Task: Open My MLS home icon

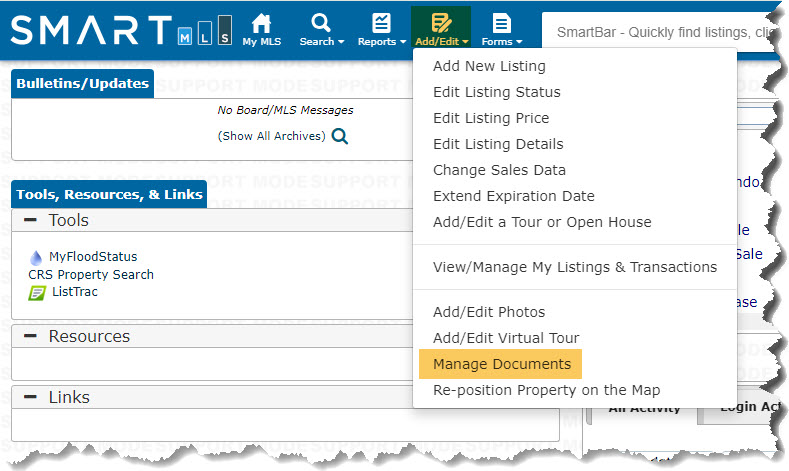Action: point(262,23)
